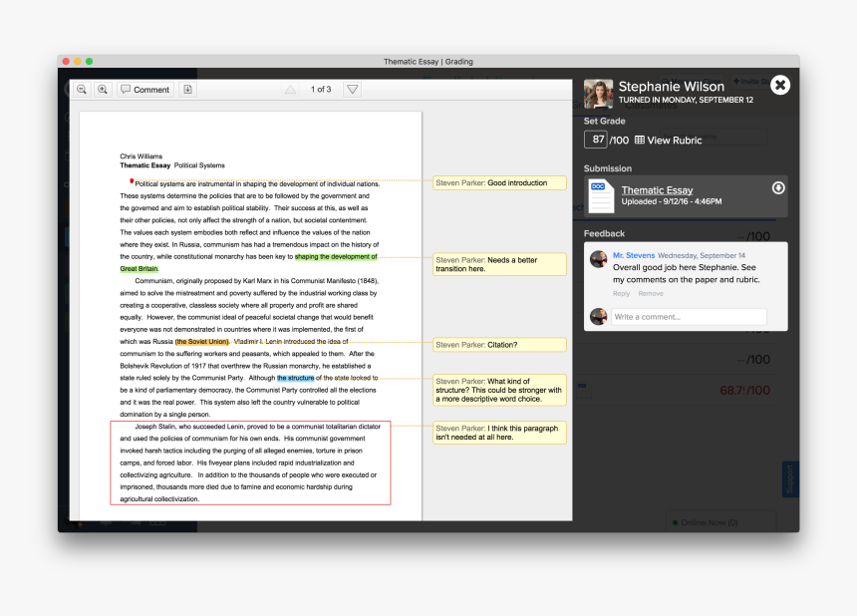Click the speech bubble on the Comment tool

[x=127, y=89]
